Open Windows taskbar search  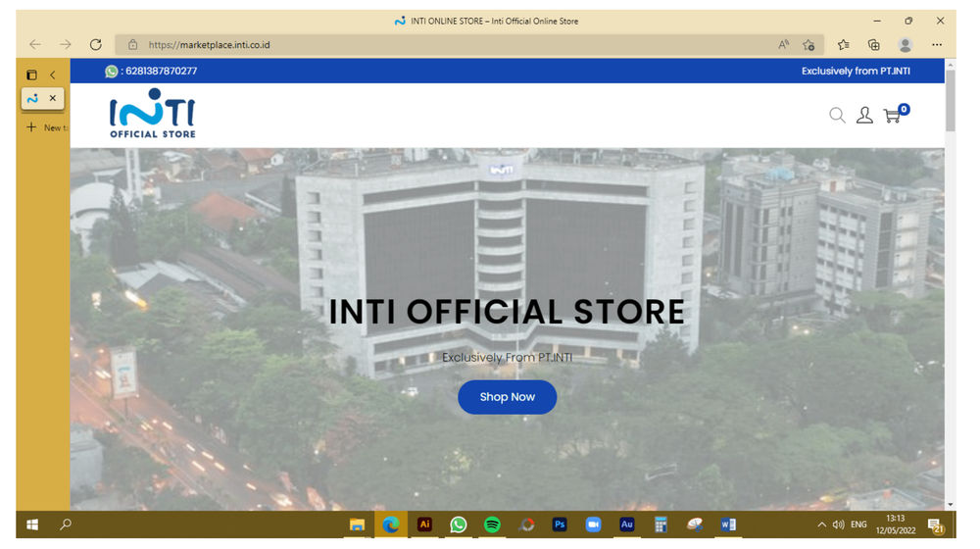pos(66,524)
